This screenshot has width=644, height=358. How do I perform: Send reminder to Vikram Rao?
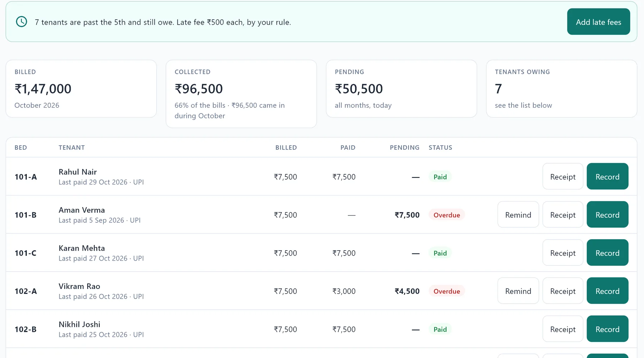518,291
